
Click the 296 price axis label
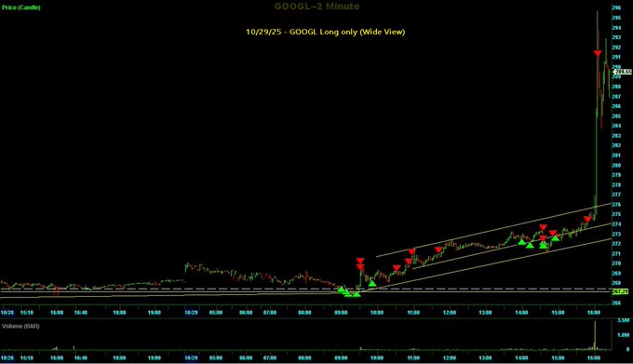coord(616,7)
